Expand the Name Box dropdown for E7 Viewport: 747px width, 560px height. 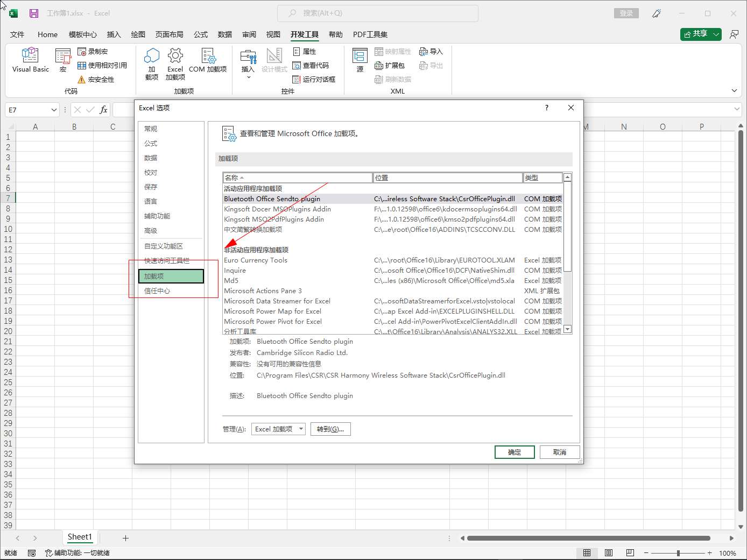tap(54, 110)
